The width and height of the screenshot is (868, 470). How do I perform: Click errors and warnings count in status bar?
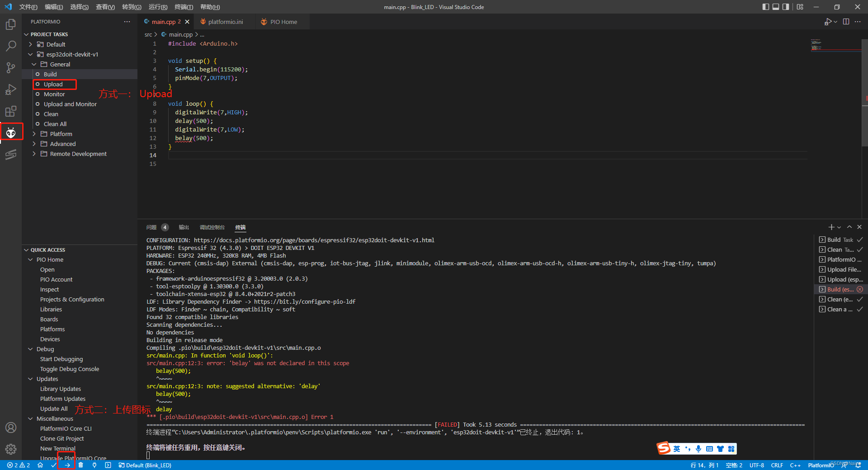pyautogui.click(x=19, y=465)
